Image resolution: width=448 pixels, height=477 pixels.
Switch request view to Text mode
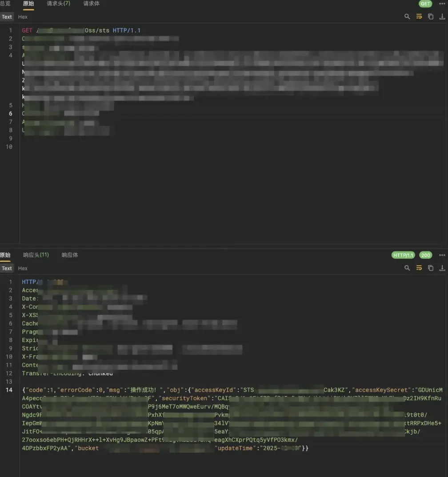[7, 17]
